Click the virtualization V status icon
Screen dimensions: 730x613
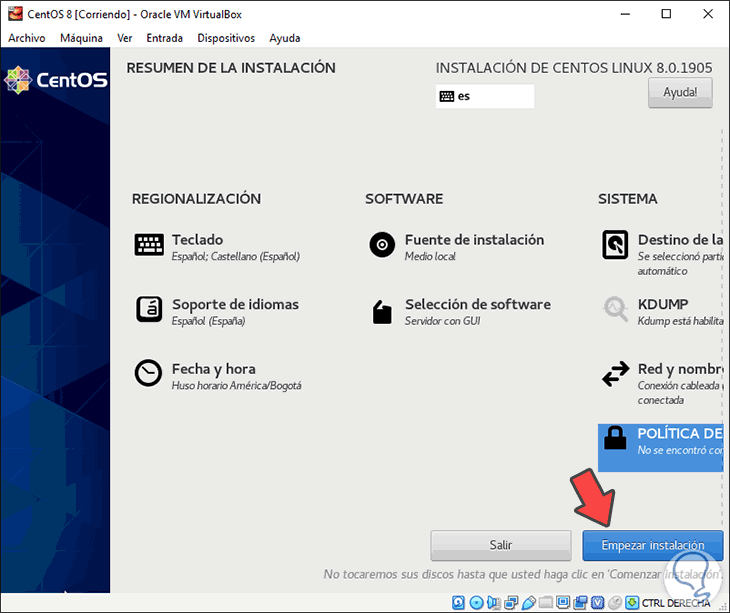point(597,603)
